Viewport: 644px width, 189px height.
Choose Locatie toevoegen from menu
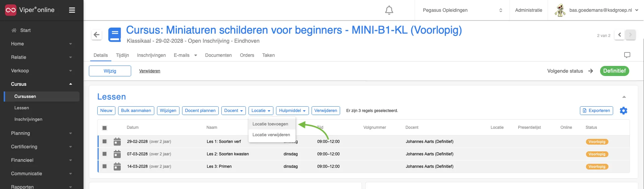(x=272, y=124)
